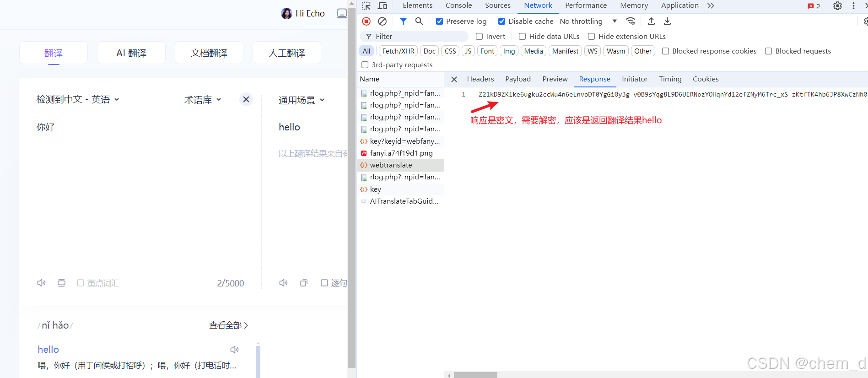Image resolution: width=868 pixels, height=378 pixels.
Task: Filter requests by Fetch/XHR
Action: click(398, 51)
